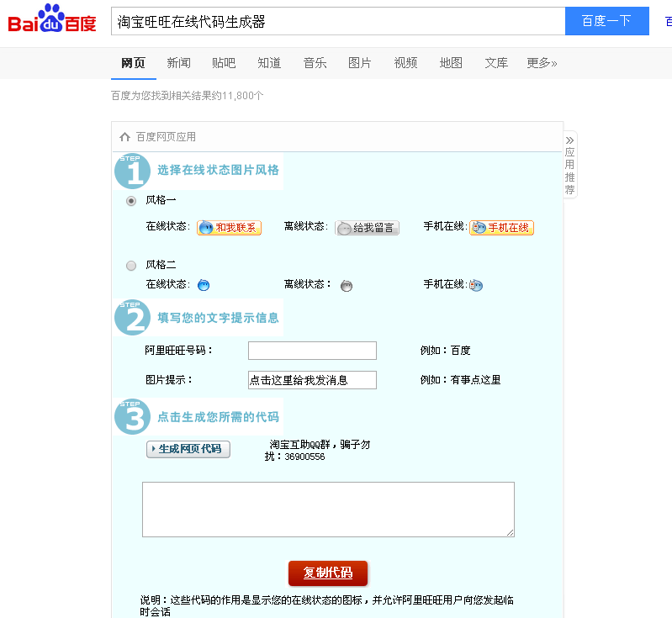This screenshot has width=672, height=618.
Task: Select the 风格一 radio button
Action: pyautogui.click(x=131, y=201)
